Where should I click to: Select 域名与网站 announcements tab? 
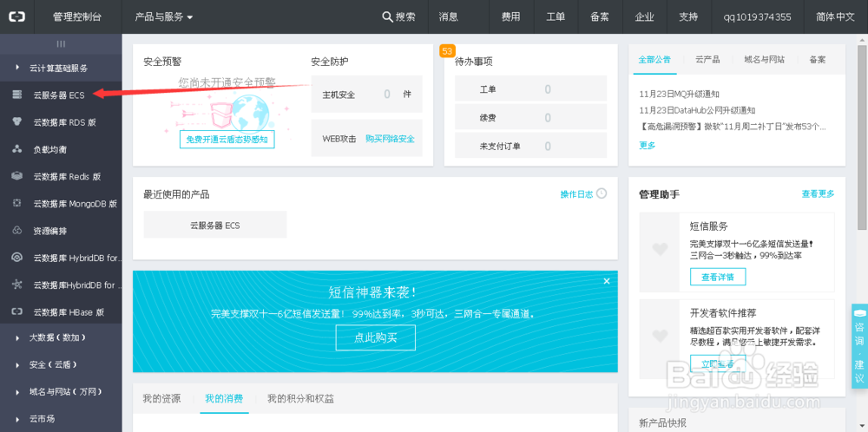764,60
